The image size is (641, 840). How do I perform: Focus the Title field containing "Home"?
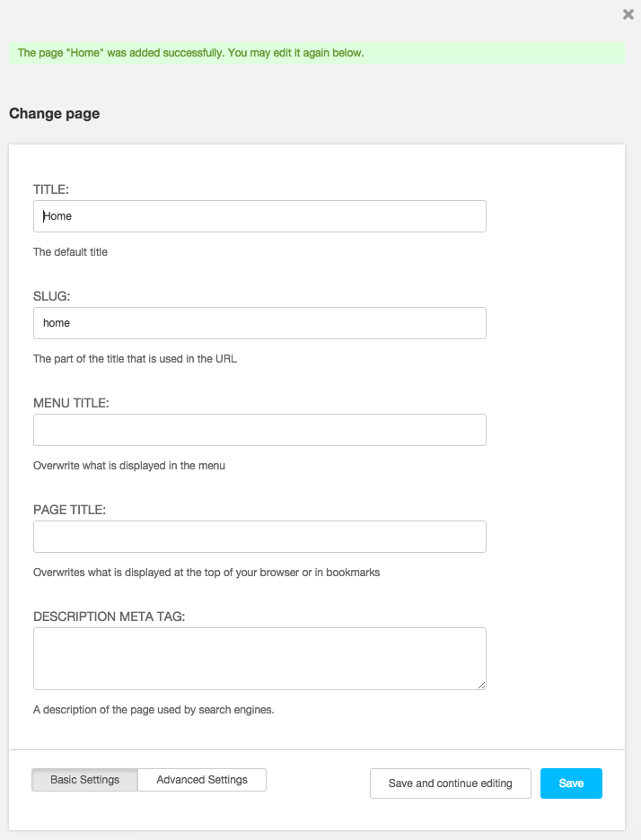click(x=259, y=216)
